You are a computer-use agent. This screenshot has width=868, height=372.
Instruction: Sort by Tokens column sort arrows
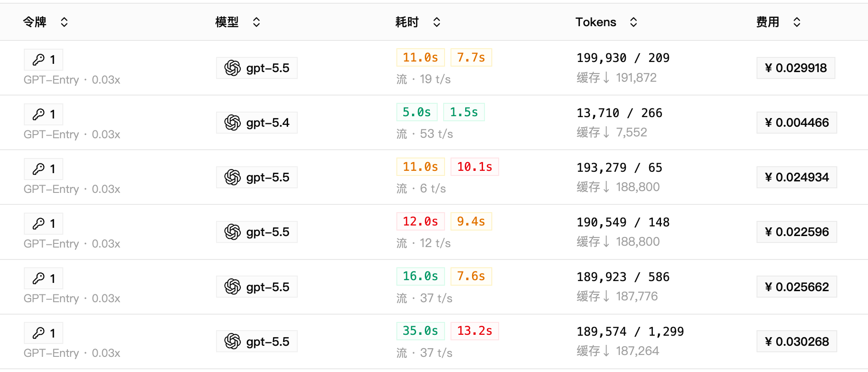point(634,22)
